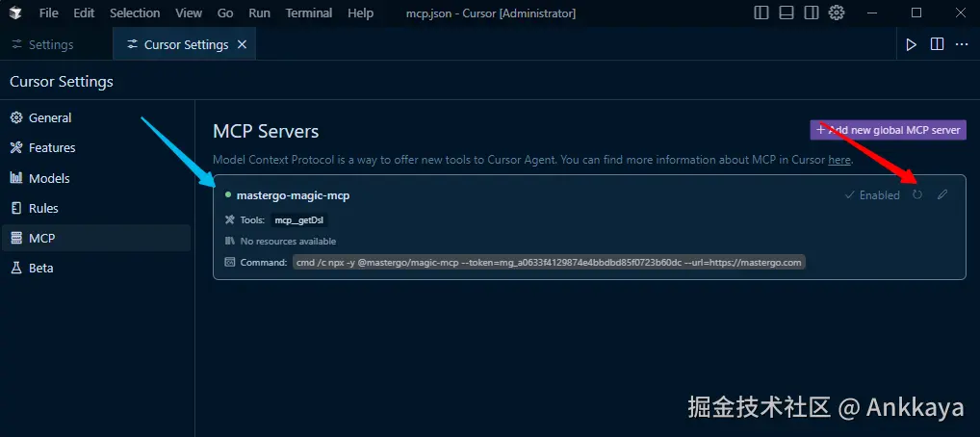Maximize the Cursor window
The height and width of the screenshot is (437, 980).
click(916, 13)
